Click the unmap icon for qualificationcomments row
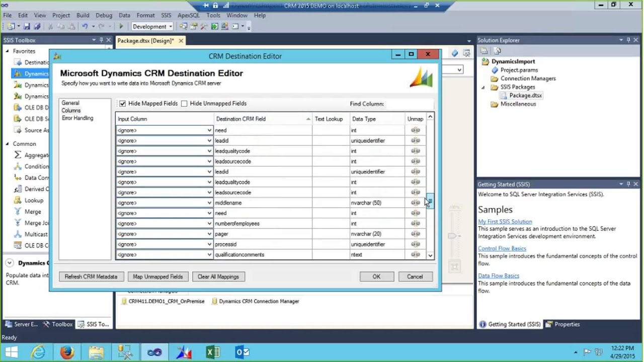 tap(415, 254)
